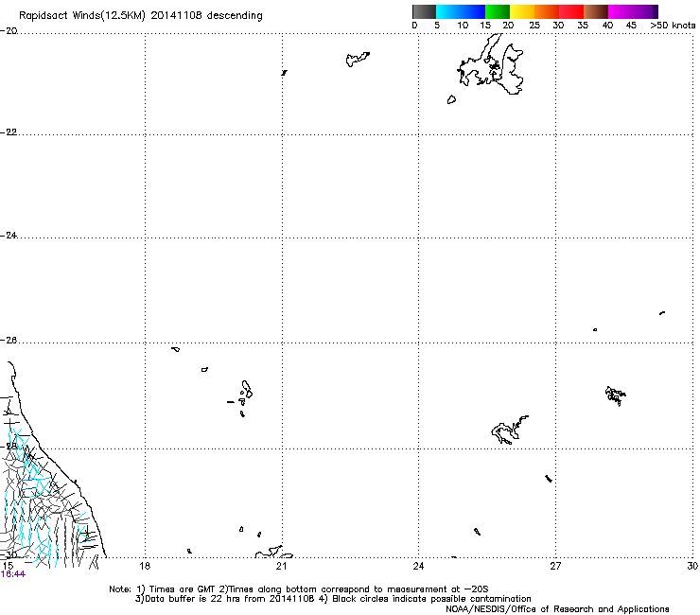Viewport: 700px width, 615px height.
Task: Click the longitude label '30'
Action: point(692,566)
